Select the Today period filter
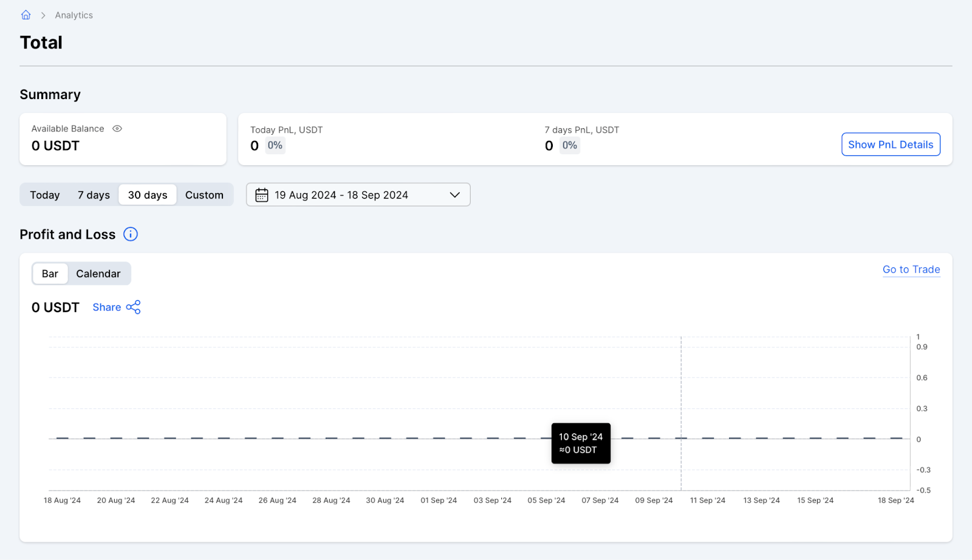The image size is (972, 560). [44, 194]
